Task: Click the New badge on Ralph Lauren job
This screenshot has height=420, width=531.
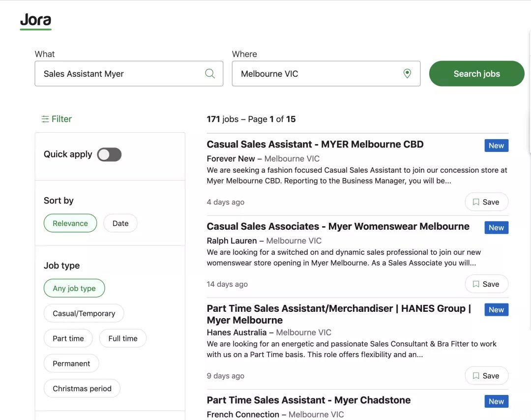Action: (496, 228)
